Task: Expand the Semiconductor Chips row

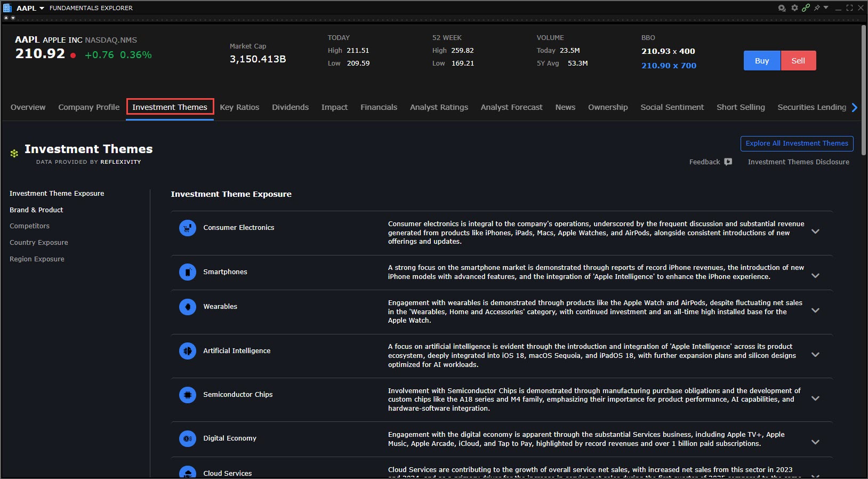Action: coord(815,398)
